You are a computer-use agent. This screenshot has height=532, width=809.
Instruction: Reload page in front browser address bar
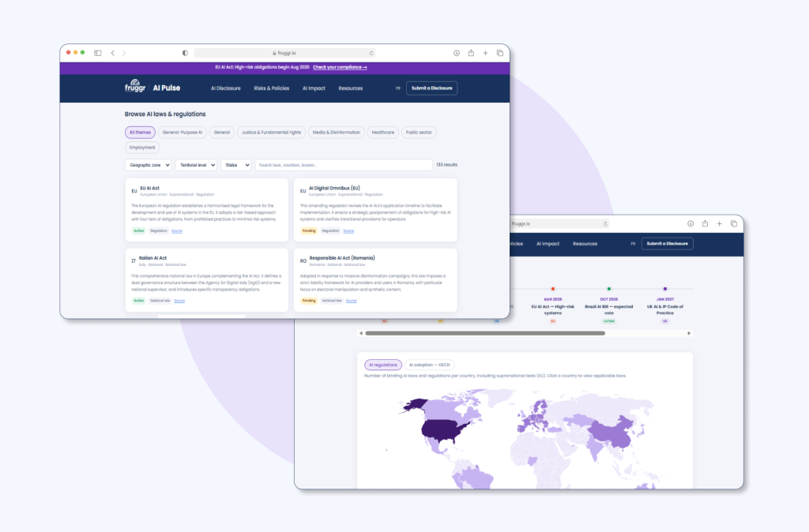[x=371, y=53]
